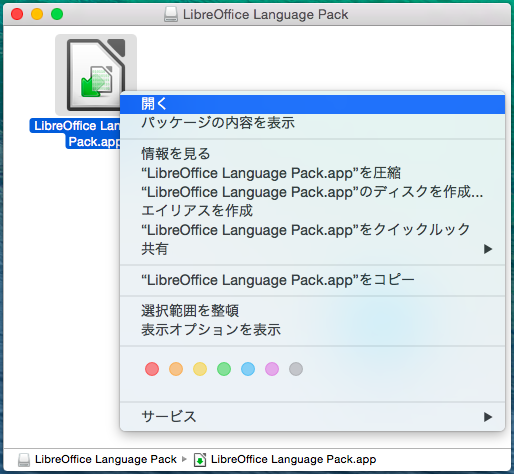The height and width of the screenshot is (474, 514).
Task: Close the Finder window with red button
Action: 17,14
